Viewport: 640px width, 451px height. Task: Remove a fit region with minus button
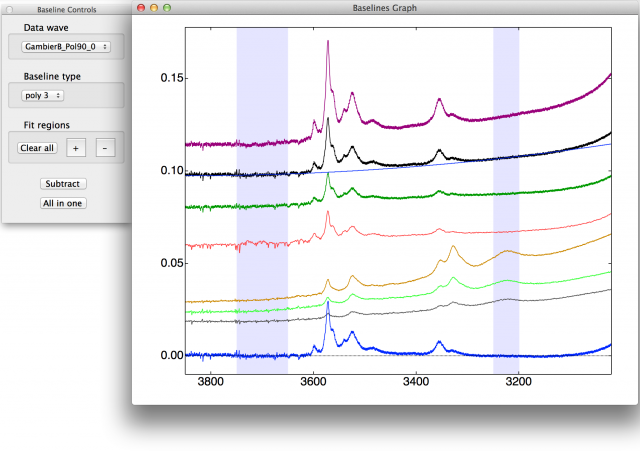(105, 148)
